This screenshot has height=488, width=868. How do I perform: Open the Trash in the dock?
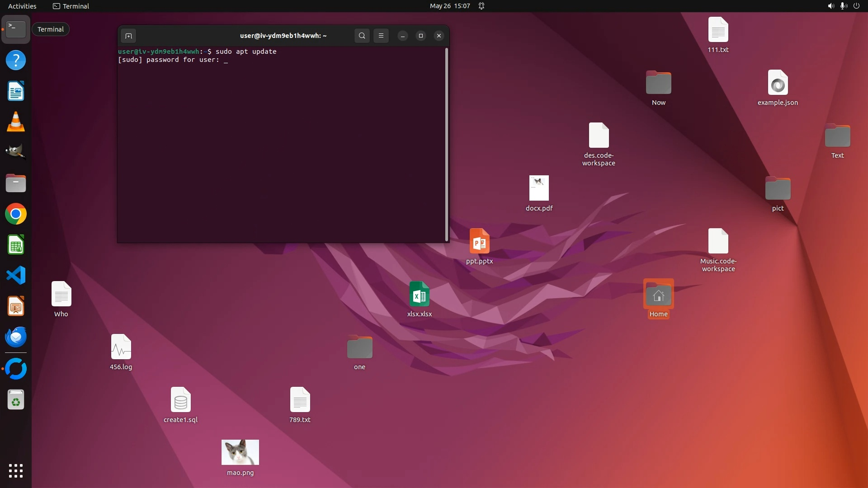(16, 400)
